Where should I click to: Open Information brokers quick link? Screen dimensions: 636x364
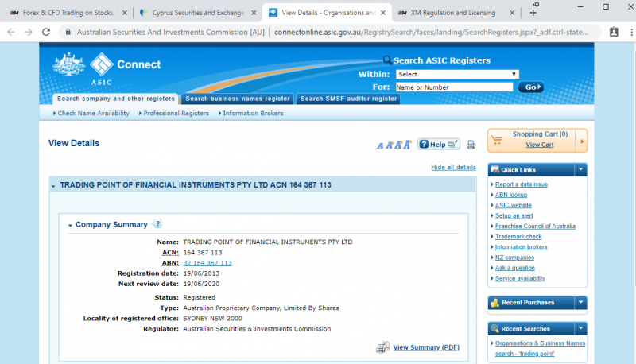tap(521, 247)
